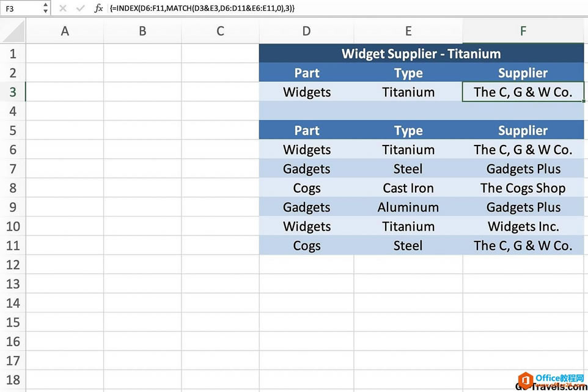Open the Insert Function fx icon
The image size is (588, 392).
[x=98, y=8]
